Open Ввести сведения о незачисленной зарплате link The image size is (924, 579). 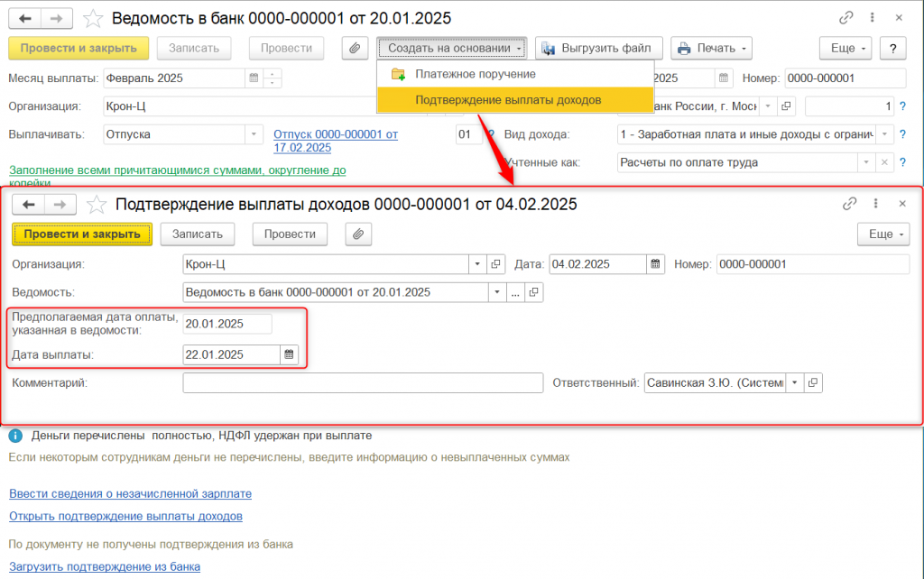coord(130,493)
